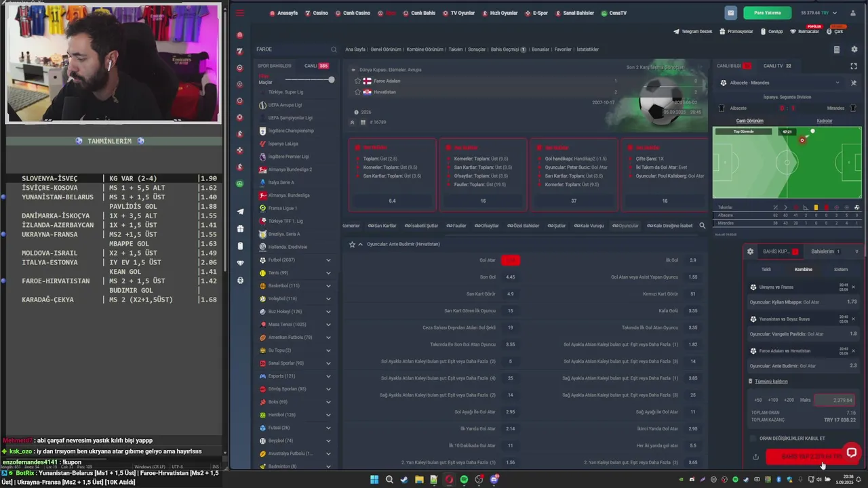Open the Promosyonlar link

pyautogui.click(x=737, y=31)
